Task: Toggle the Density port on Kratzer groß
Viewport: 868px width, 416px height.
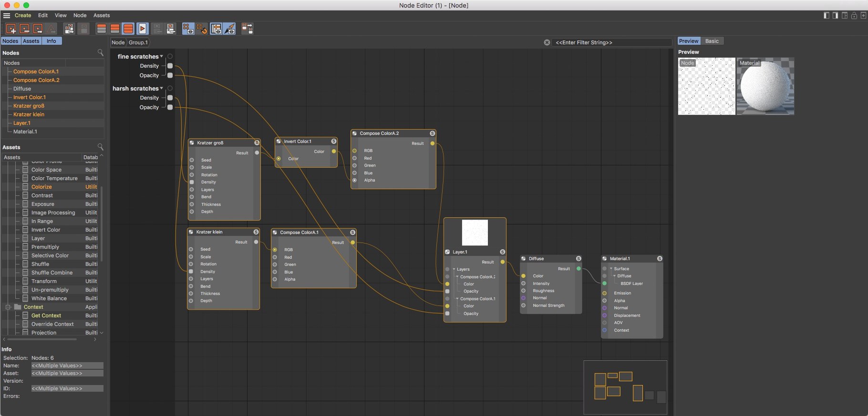Action: click(x=192, y=182)
